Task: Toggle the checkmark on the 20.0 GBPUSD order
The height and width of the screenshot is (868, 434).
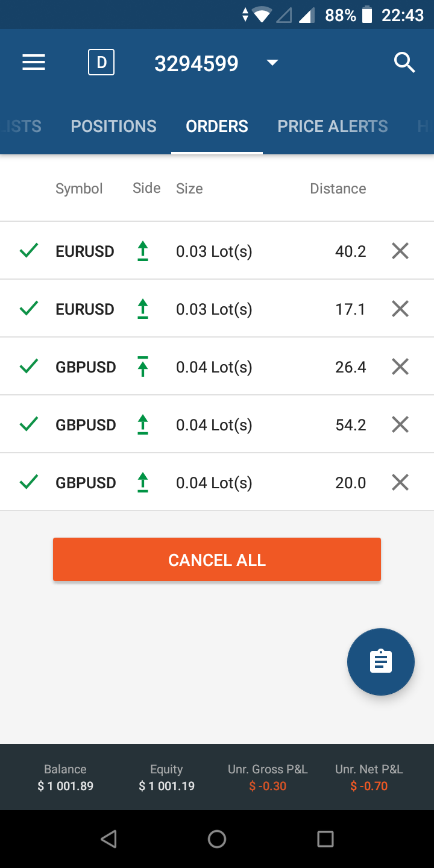Action: click(29, 482)
